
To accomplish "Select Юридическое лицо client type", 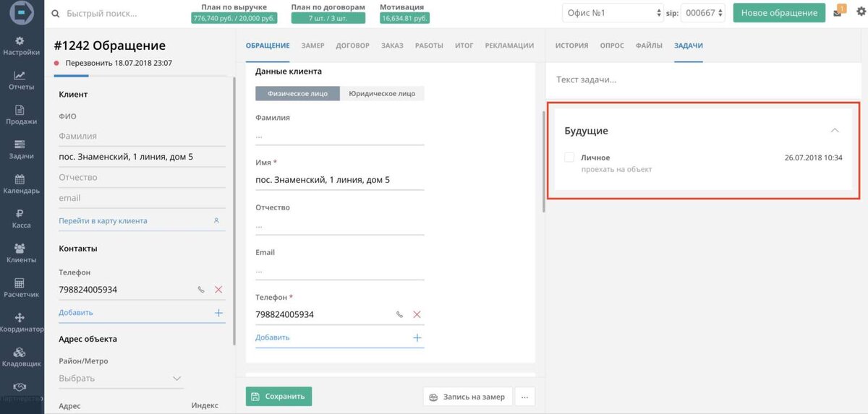I will [x=382, y=93].
